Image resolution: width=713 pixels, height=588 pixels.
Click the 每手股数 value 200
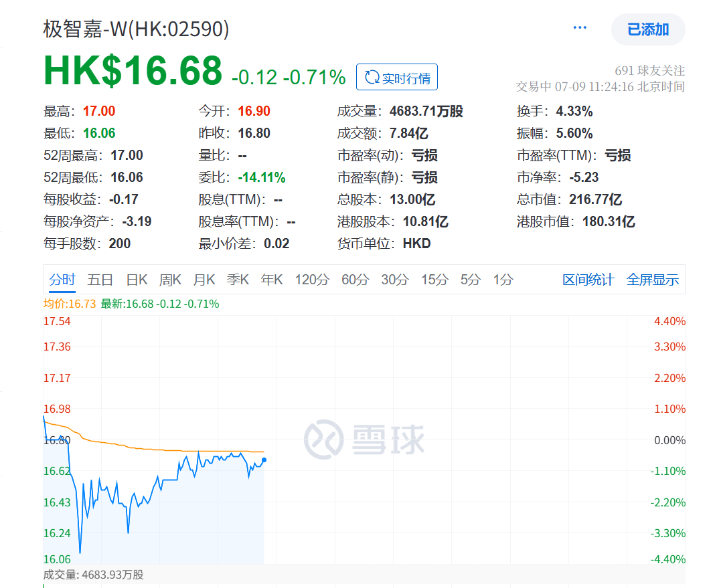click(120, 243)
